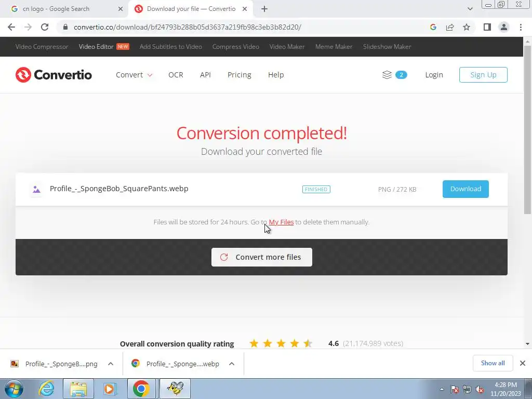Image resolution: width=532 pixels, height=399 pixels.
Task: Expand options for downloaded webp file
Action: click(x=232, y=364)
